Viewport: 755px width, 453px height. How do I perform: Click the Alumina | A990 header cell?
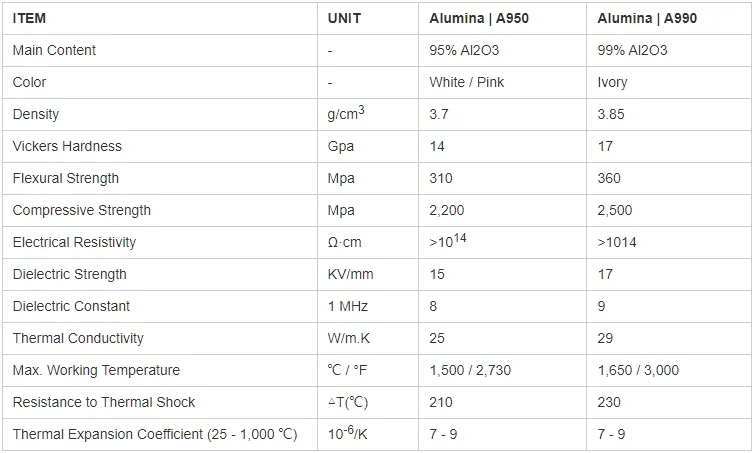[647, 18]
